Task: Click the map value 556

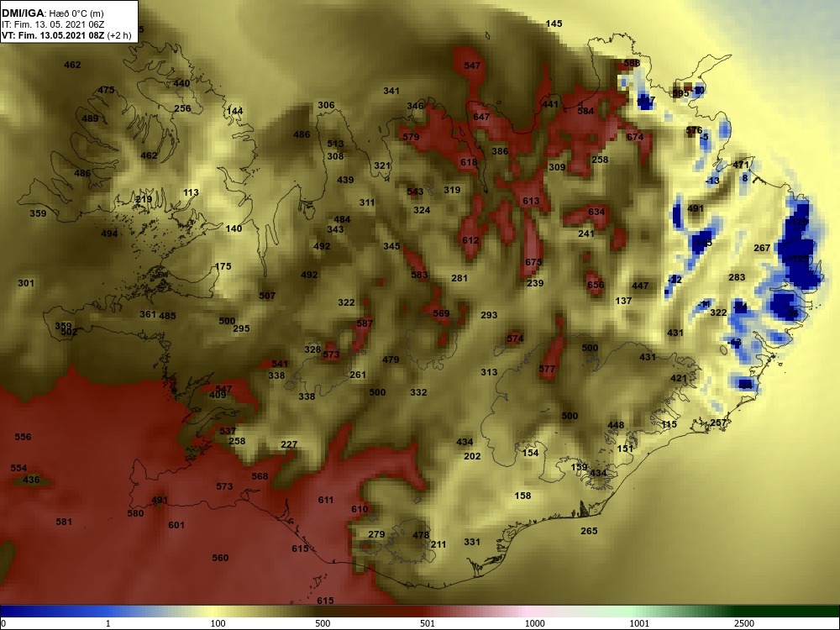Action: 23,437
